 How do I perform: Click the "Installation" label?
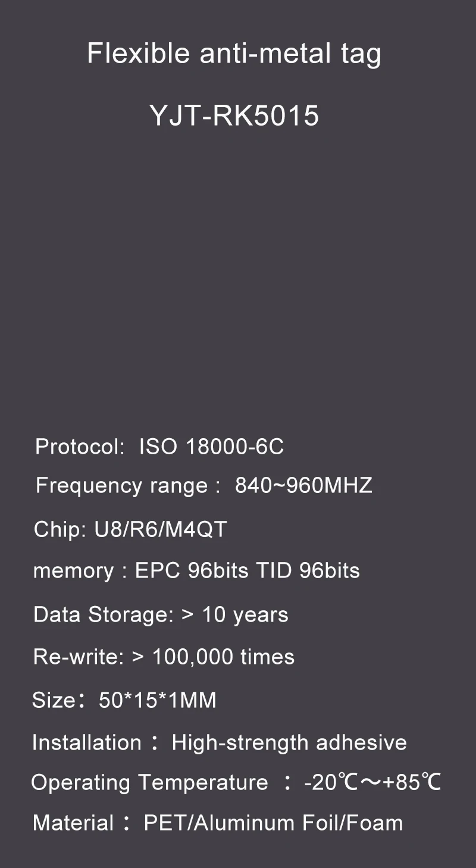(86, 743)
